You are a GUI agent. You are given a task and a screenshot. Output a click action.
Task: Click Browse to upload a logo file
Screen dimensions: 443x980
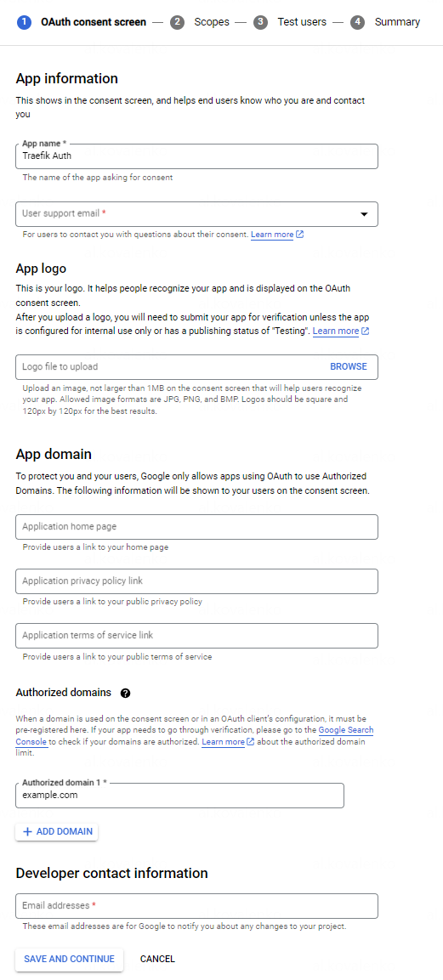349,367
